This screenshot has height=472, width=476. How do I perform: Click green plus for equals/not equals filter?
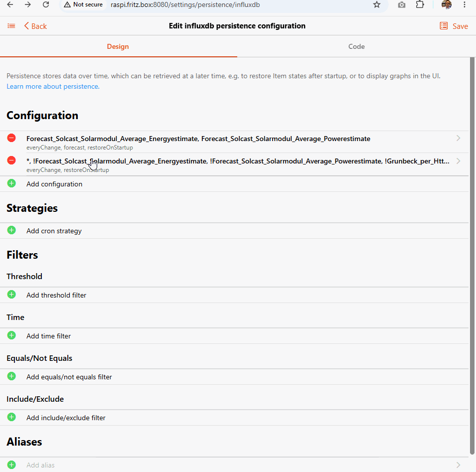pyautogui.click(x=11, y=376)
